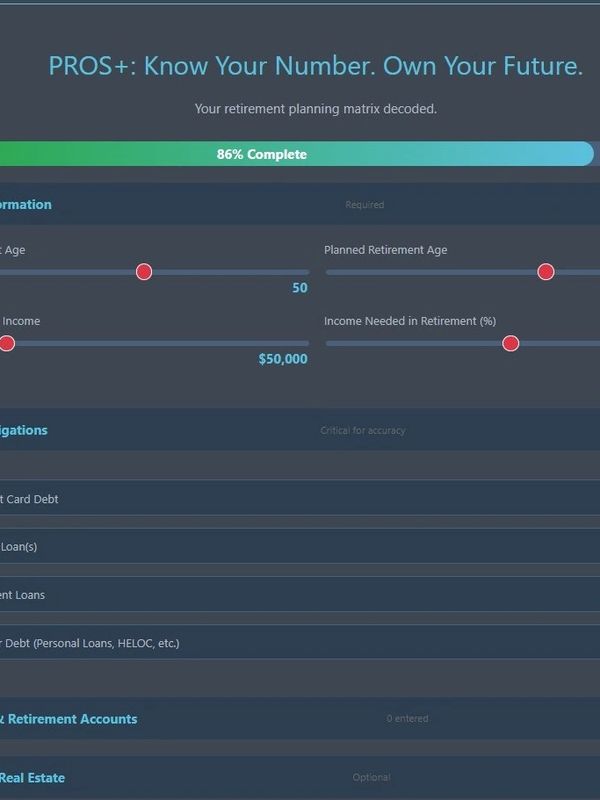
Task: Click the Planned Retirement Age slider handle
Action: point(545,272)
